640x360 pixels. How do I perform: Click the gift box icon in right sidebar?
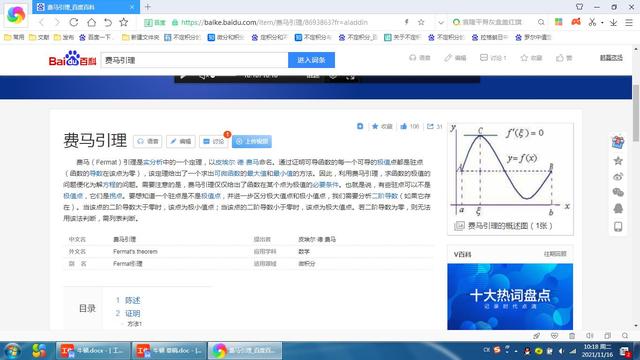tap(618, 142)
